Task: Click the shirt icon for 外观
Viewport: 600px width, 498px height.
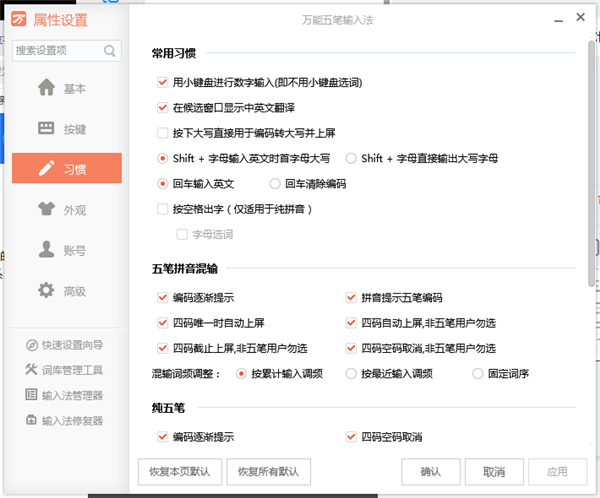Action: [x=46, y=209]
